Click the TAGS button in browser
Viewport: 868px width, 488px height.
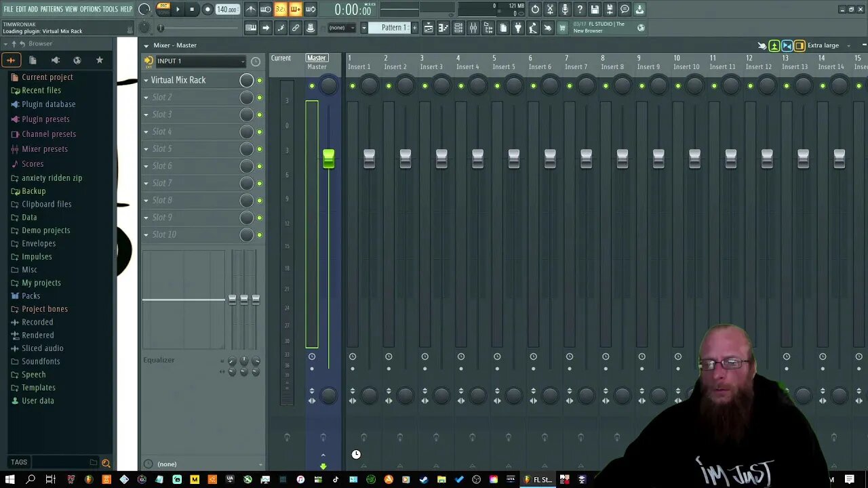(19, 462)
